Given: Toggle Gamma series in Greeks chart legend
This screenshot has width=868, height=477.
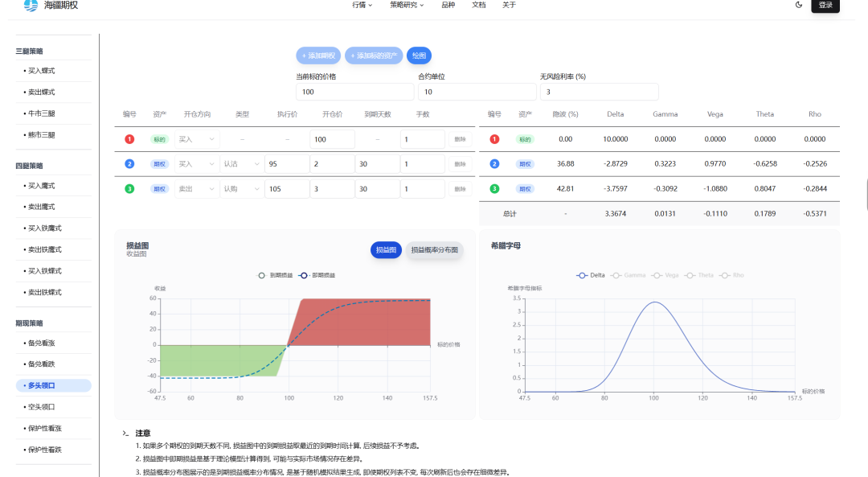Looking at the screenshot, I should (628, 275).
